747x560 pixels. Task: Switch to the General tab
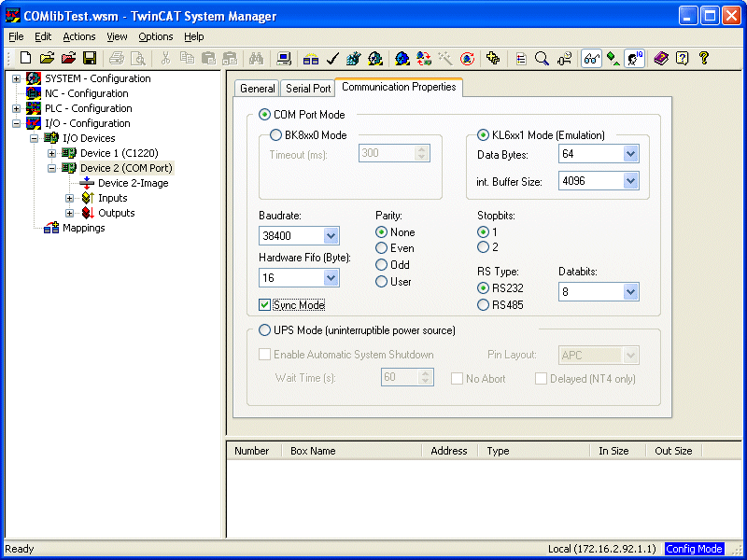click(258, 89)
